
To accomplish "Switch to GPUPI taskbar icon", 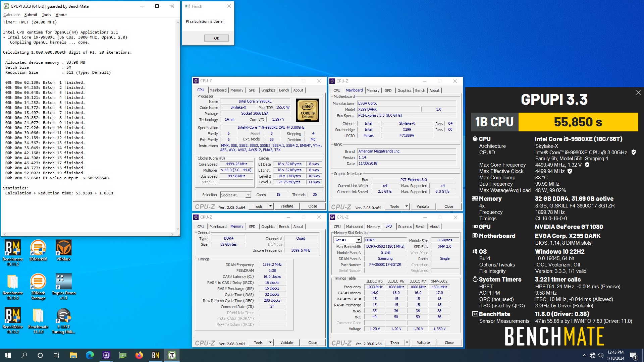I will (172, 355).
